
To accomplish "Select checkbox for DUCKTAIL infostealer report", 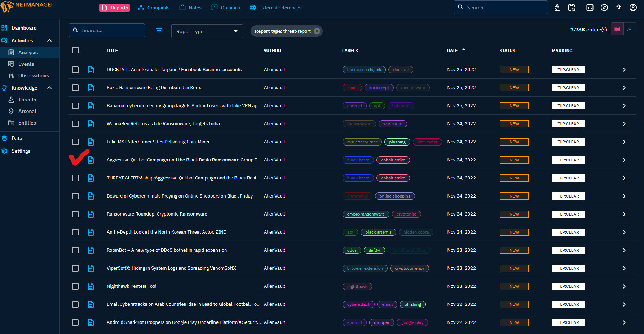I will [x=75, y=70].
